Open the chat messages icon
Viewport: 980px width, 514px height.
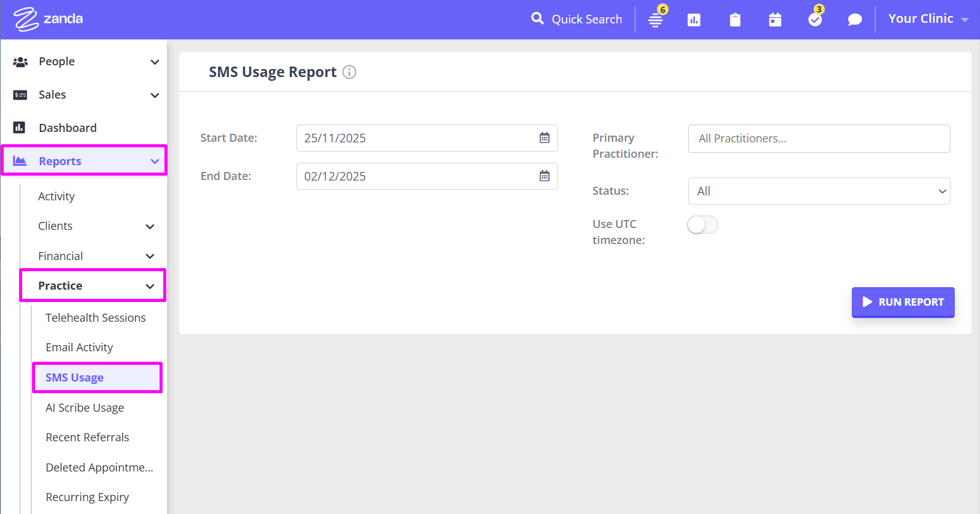854,20
